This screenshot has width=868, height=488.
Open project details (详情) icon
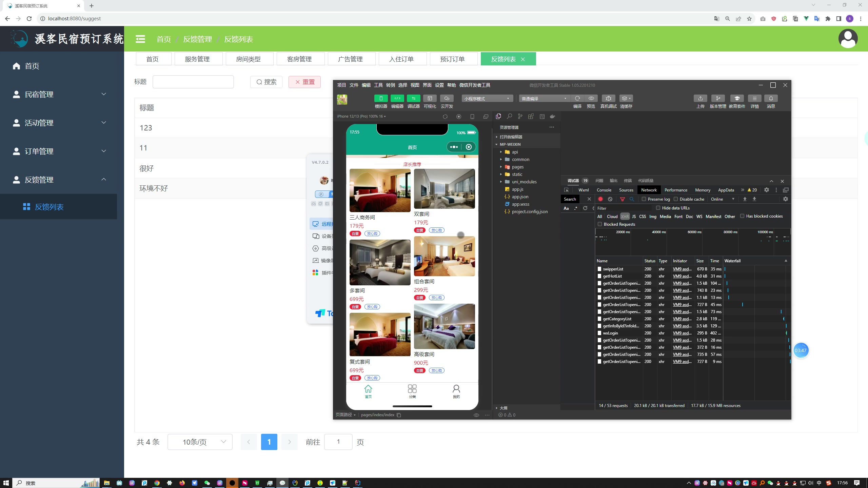click(x=754, y=98)
